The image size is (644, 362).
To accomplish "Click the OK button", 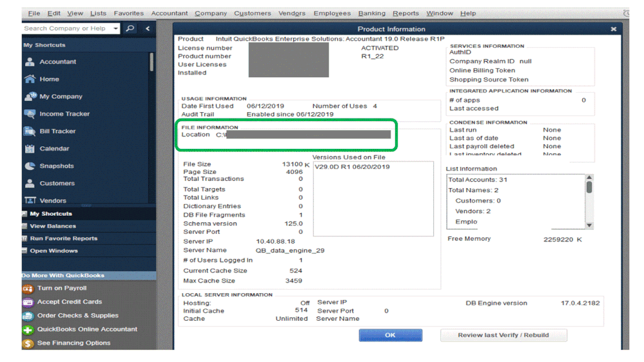I will tap(390, 335).
